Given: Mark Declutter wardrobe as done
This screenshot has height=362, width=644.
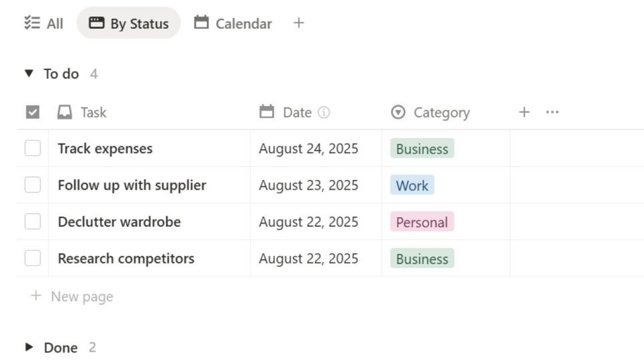Looking at the screenshot, I should pos(33,222).
